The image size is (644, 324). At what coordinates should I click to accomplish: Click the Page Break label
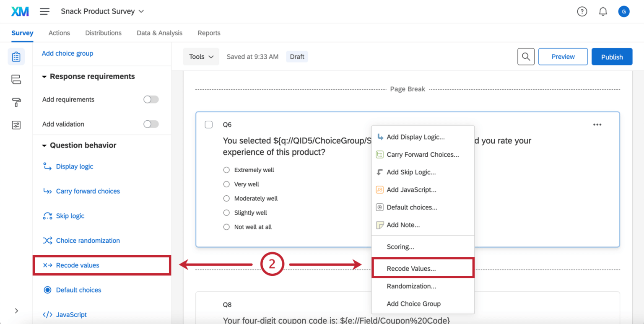(x=408, y=89)
